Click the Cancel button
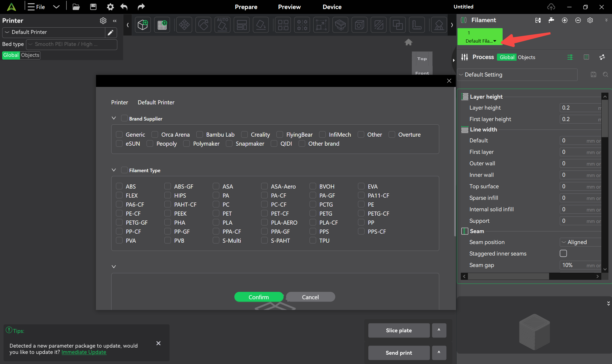The height and width of the screenshot is (364, 612). click(x=310, y=297)
